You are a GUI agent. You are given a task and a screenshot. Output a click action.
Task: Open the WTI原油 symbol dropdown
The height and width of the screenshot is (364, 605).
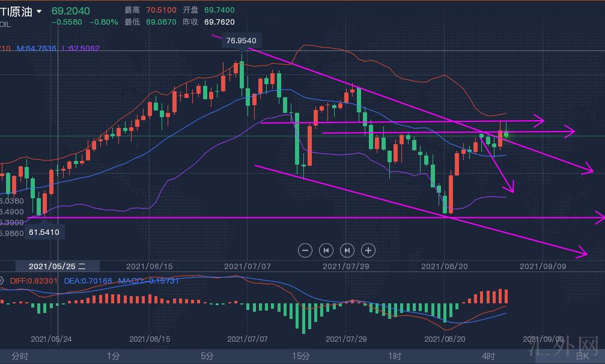40,11
